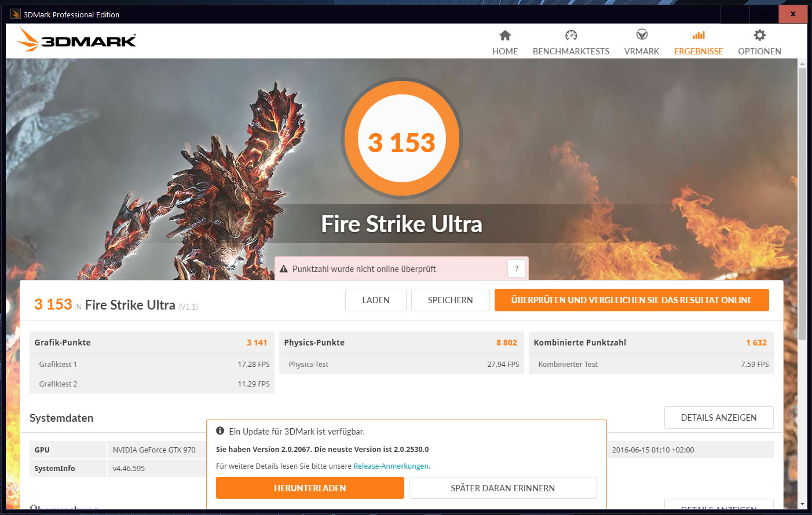Click the Kombinierter Test row
The image size is (812, 515).
[x=651, y=364]
